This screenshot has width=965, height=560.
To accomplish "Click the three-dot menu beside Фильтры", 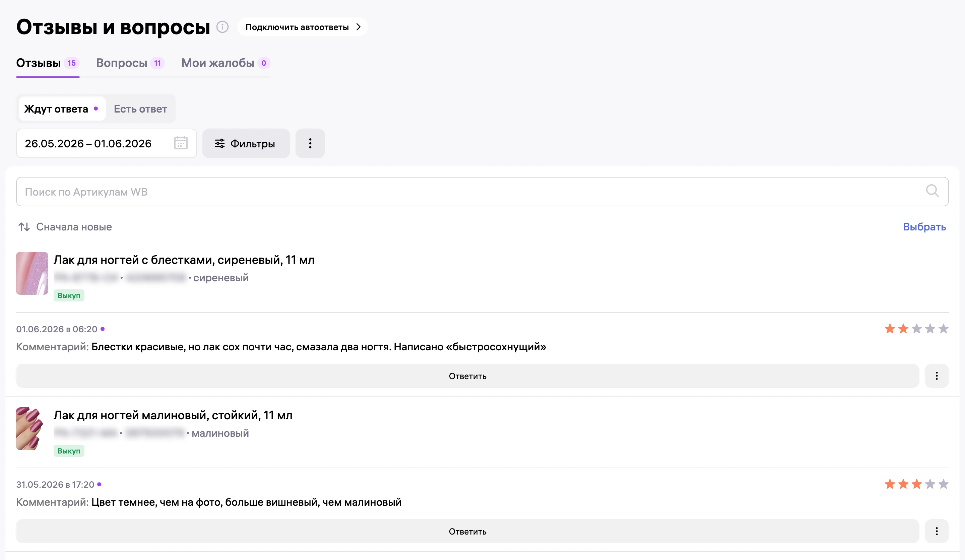I will [x=310, y=144].
